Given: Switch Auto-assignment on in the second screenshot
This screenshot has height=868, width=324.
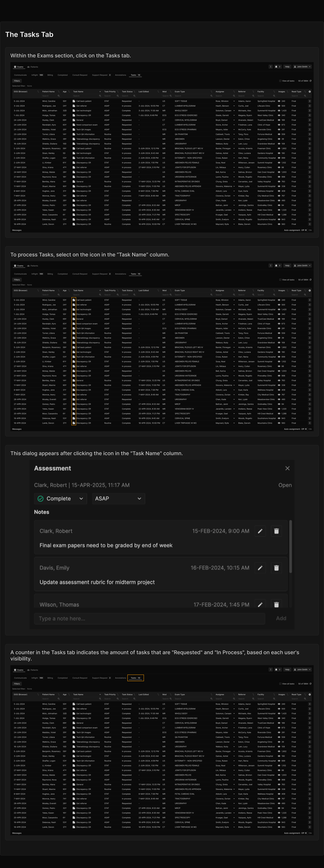Looking at the screenshot, I should pos(306,429).
